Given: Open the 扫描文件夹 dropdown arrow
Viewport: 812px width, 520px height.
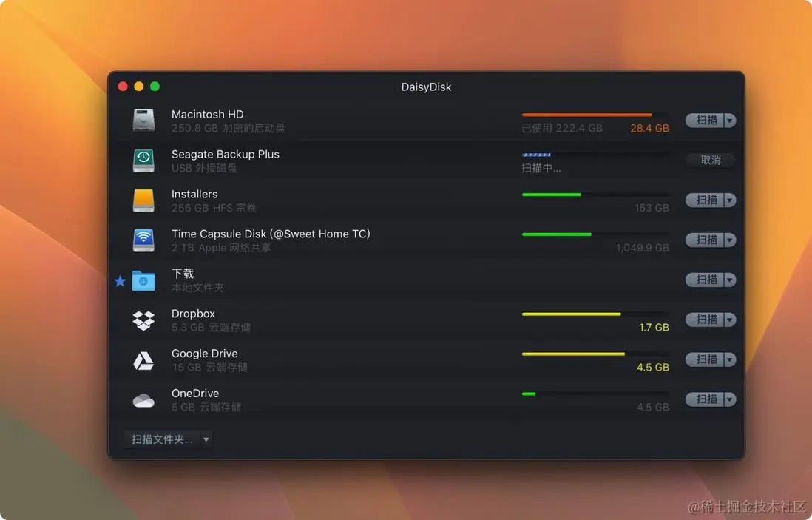Looking at the screenshot, I should pos(206,439).
